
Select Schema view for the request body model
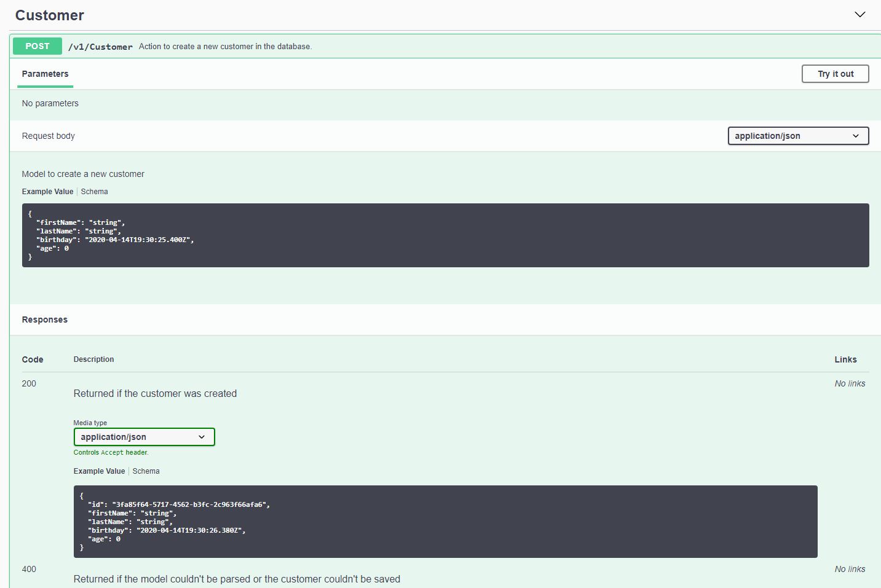point(94,191)
